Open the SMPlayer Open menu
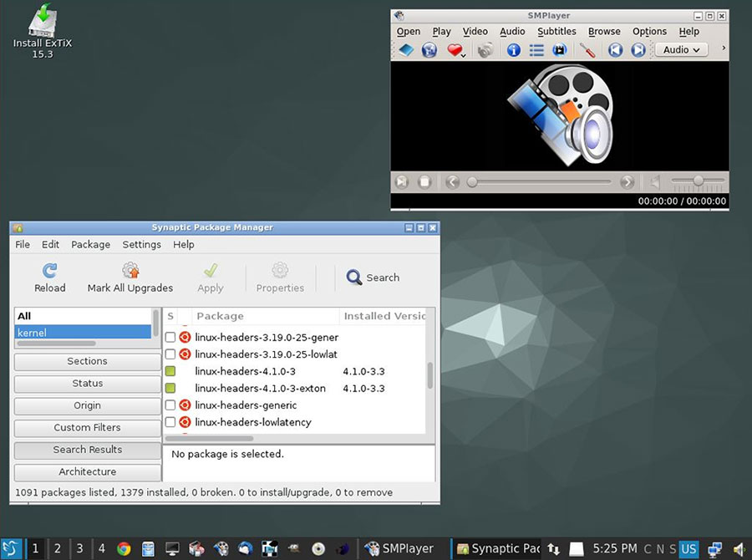Viewport: 752px width, 560px height. (408, 31)
